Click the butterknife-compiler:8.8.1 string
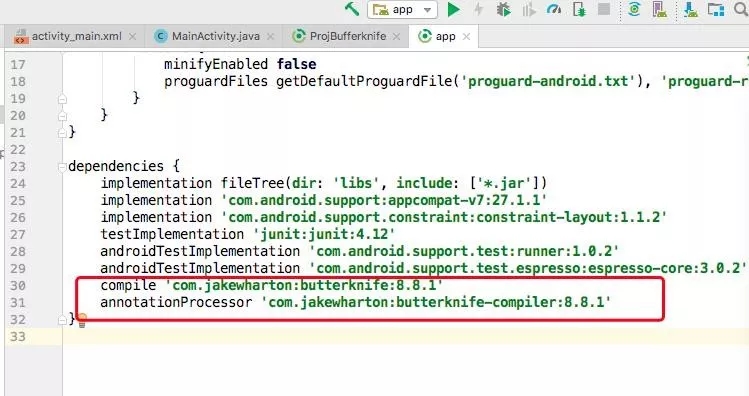The height and width of the screenshot is (396, 749). click(x=436, y=302)
